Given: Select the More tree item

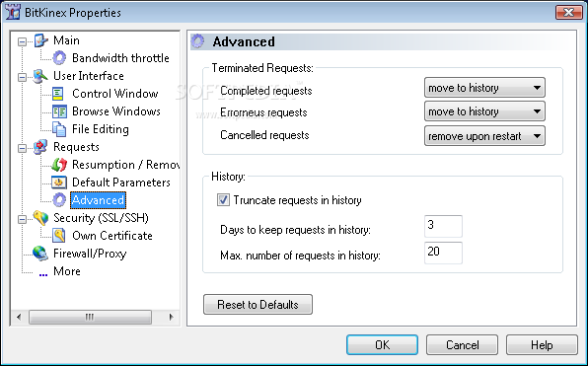Looking at the screenshot, I should [x=67, y=271].
